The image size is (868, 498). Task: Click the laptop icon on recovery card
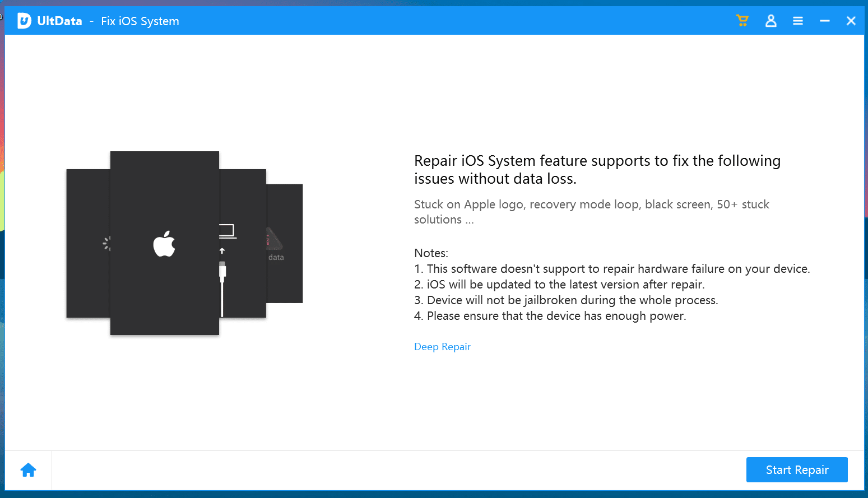point(228,231)
